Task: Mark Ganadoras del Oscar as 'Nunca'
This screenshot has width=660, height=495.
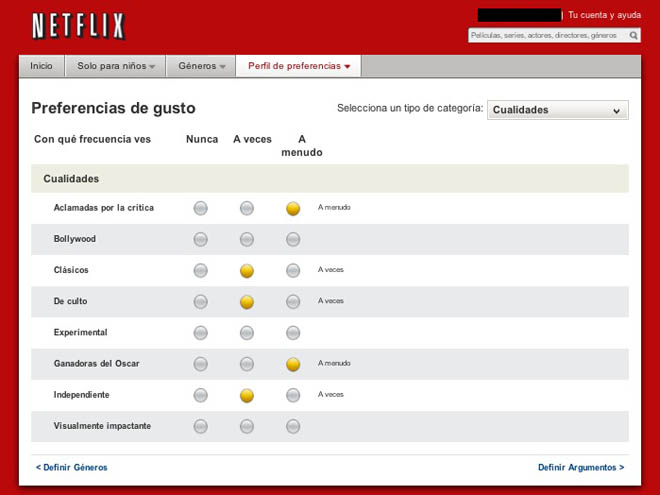Action: click(x=201, y=364)
